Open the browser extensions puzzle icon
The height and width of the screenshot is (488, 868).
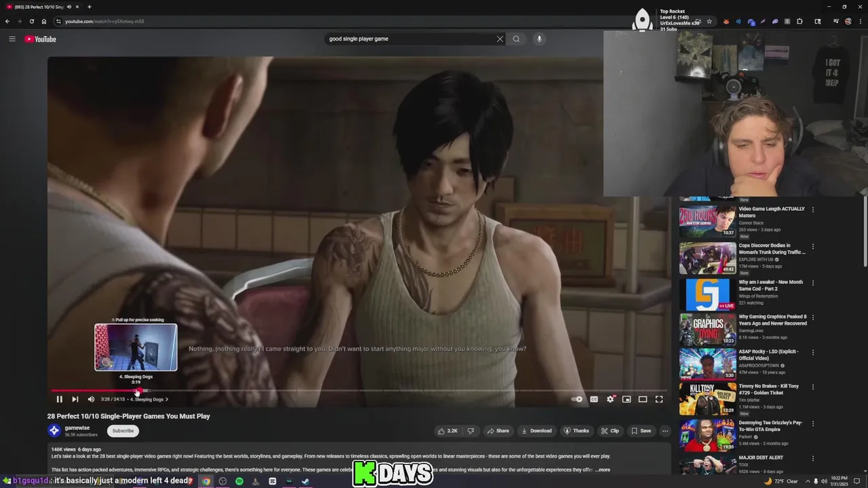click(x=800, y=22)
